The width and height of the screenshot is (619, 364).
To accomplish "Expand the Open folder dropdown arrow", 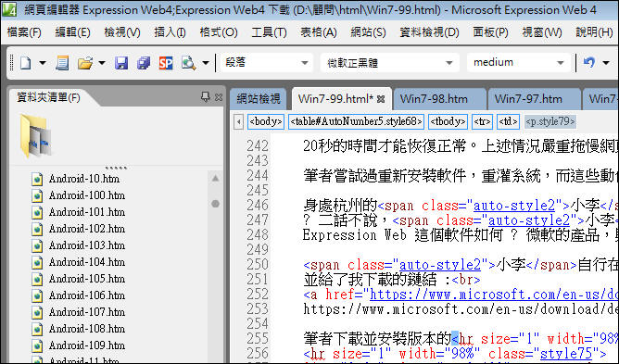I will (x=101, y=63).
